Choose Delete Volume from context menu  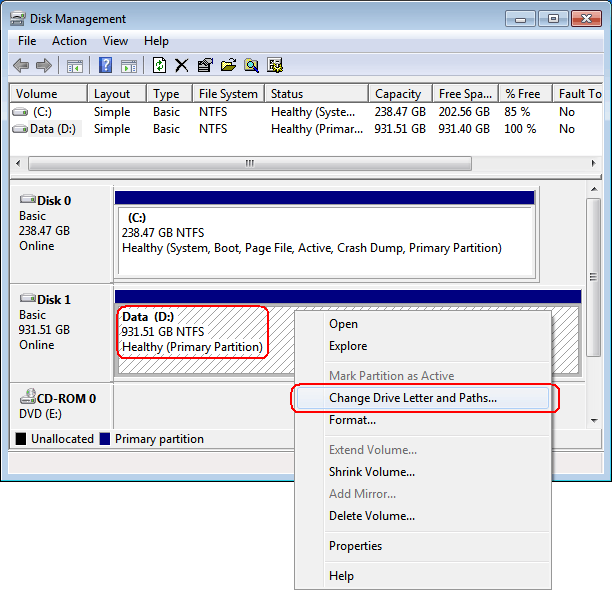372,516
